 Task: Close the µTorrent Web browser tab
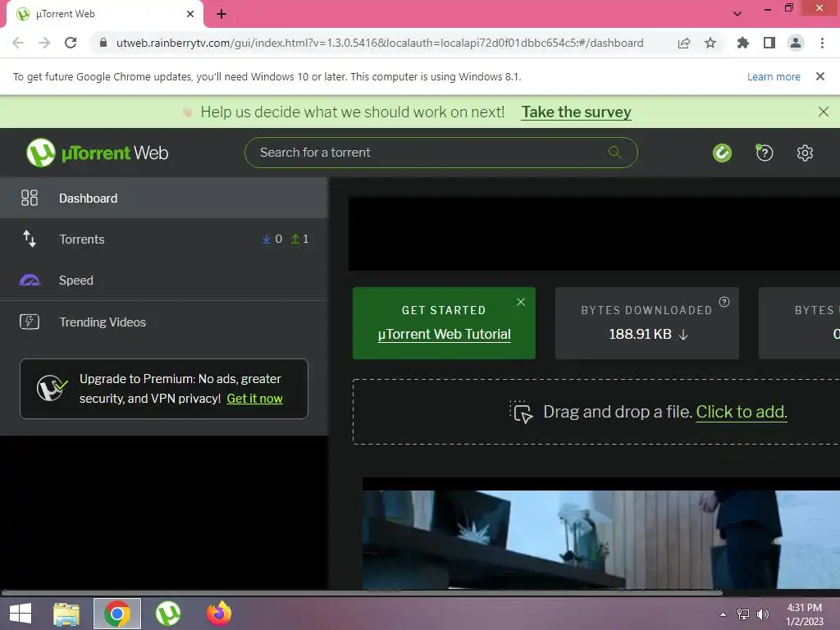pyautogui.click(x=190, y=14)
